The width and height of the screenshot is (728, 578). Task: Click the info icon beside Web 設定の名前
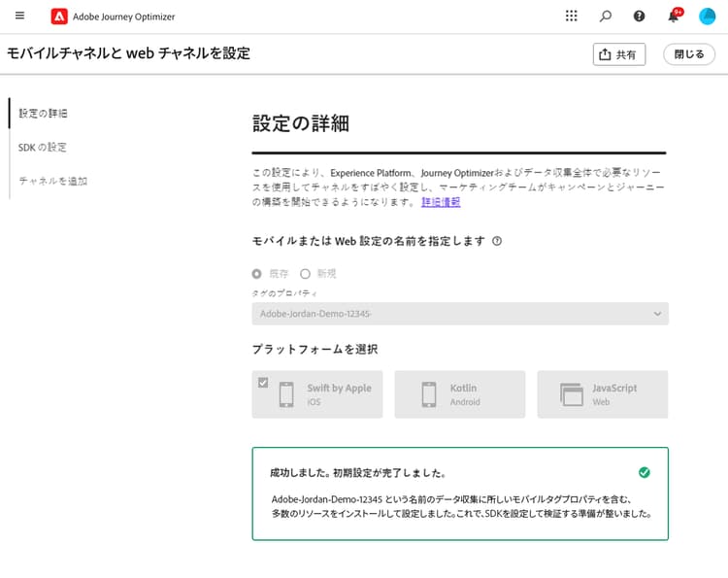pyautogui.click(x=497, y=241)
